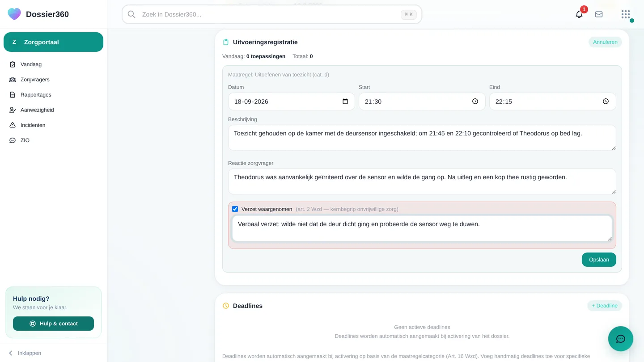Screen dimensions: 644x362
Task: Click the Aanwezigheid person-check icon
Action: 13,110
